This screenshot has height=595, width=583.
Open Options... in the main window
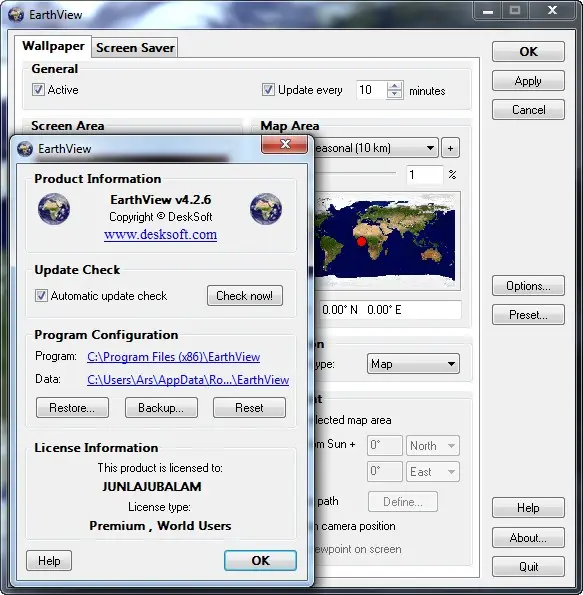click(528, 286)
